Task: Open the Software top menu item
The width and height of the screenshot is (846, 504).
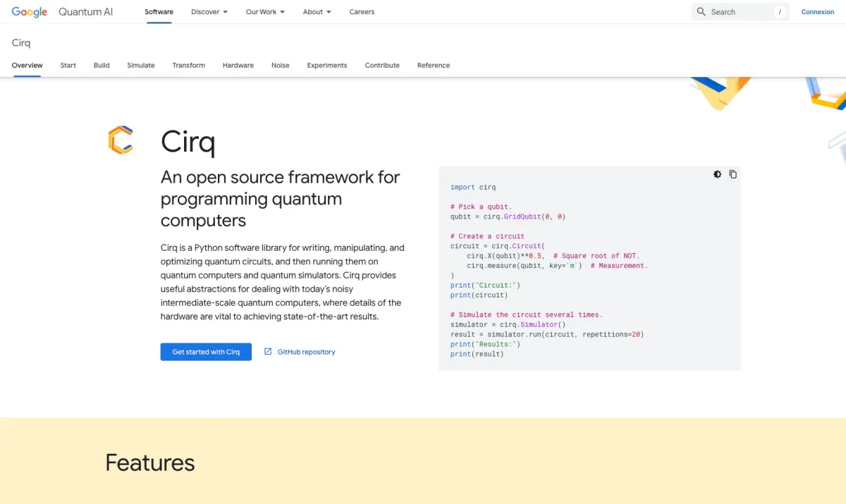Action: [159, 12]
